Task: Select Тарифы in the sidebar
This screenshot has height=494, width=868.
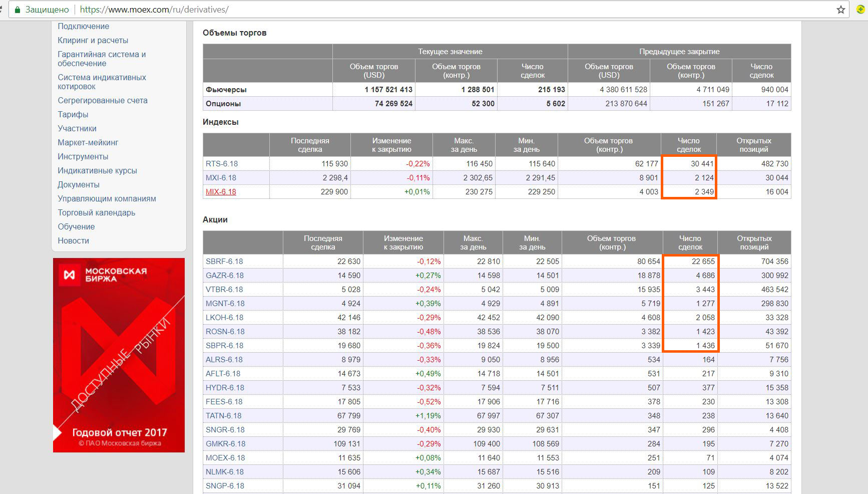Action: pos(73,114)
